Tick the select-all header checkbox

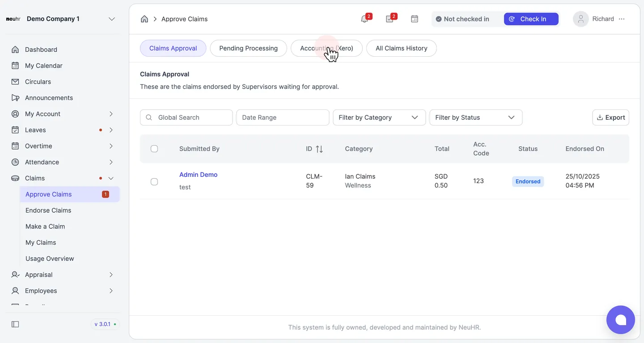tap(154, 149)
